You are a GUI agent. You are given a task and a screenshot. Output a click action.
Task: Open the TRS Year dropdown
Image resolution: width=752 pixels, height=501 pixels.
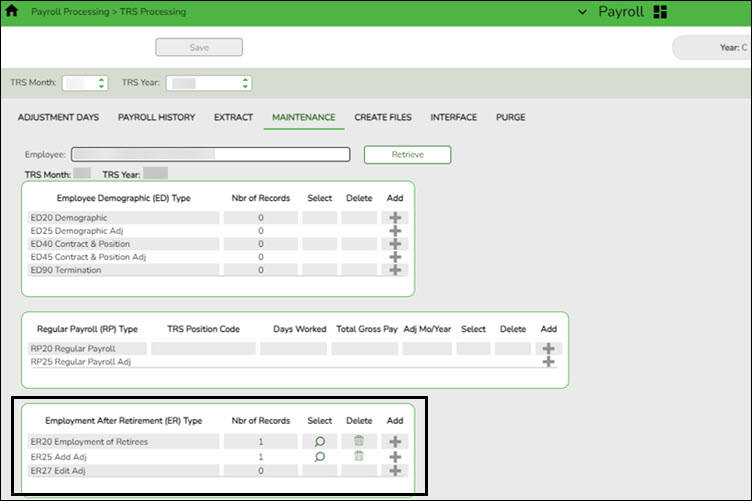click(208, 83)
